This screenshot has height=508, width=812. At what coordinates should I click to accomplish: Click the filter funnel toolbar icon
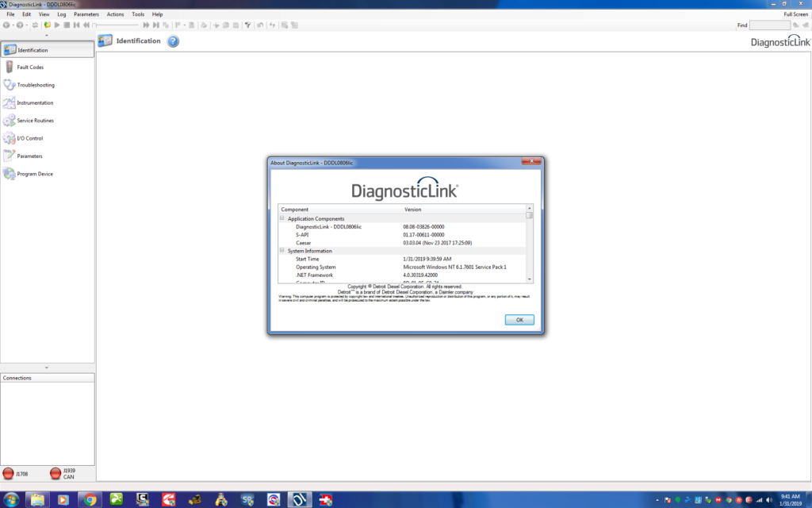(247, 25)
